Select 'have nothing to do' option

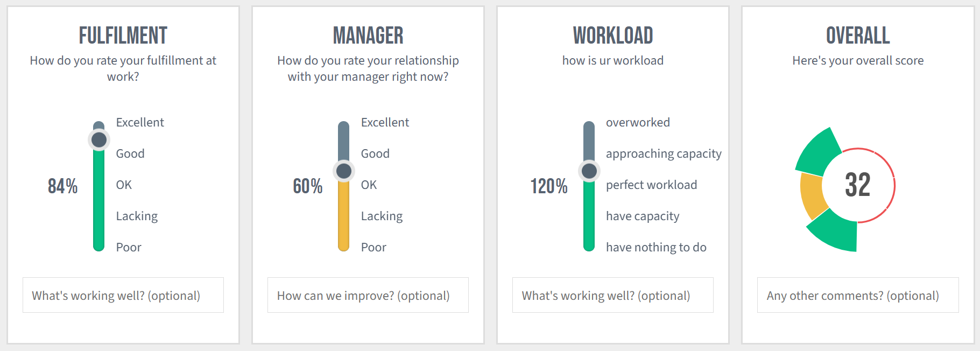point(656,247)
